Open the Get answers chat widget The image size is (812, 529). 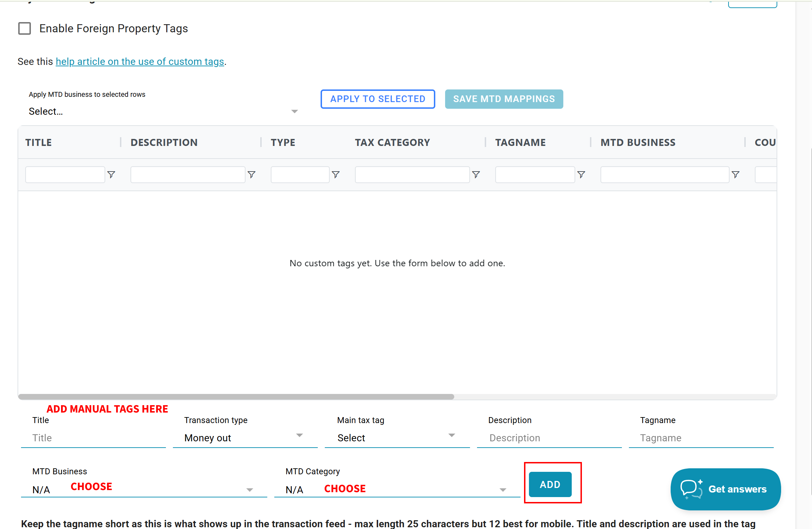click(725, 489)
